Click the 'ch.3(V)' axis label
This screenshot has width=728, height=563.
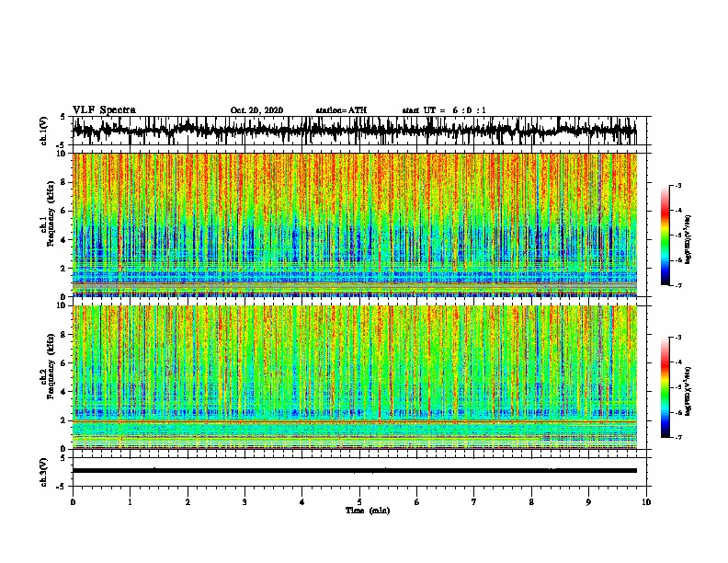click(x=44, y=472)
